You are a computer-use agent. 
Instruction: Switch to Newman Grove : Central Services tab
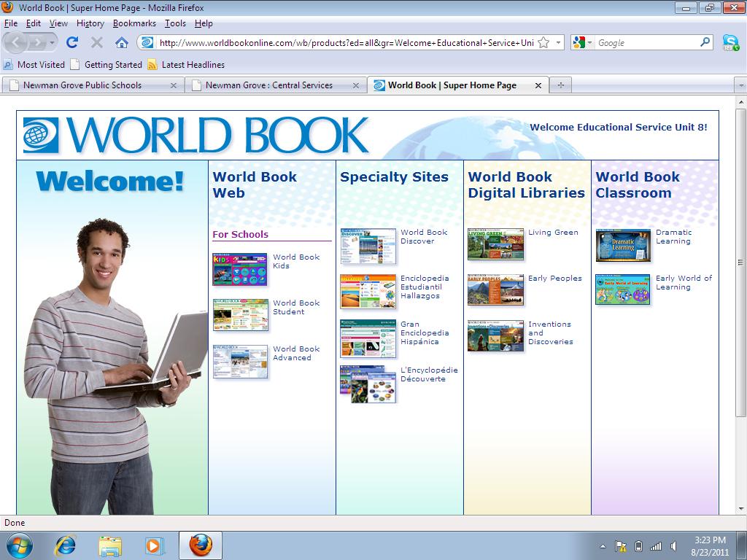(275, 85)
